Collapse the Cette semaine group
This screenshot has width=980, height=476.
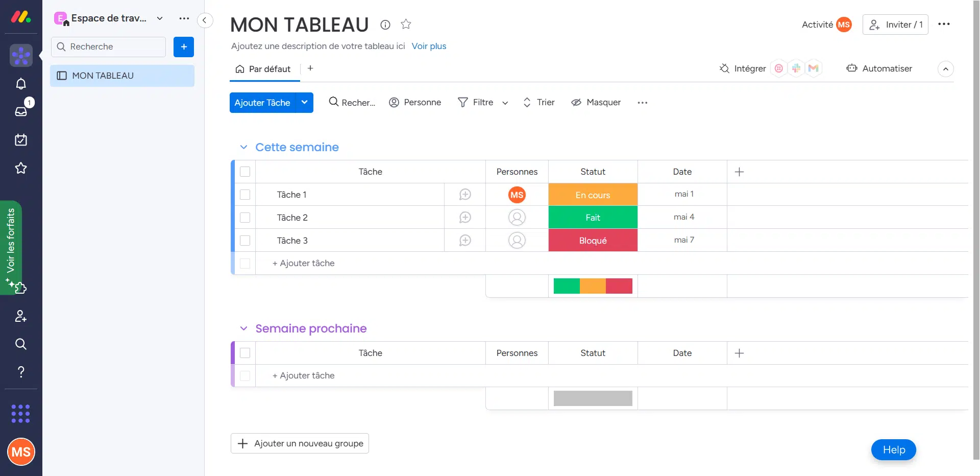243,147
